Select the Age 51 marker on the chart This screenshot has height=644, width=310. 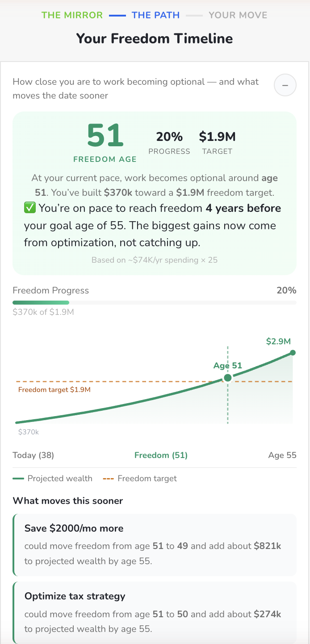coord(228,377)
